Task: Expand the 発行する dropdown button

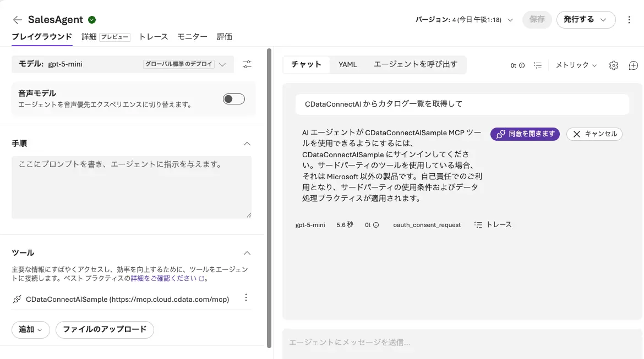Action: 586,20
